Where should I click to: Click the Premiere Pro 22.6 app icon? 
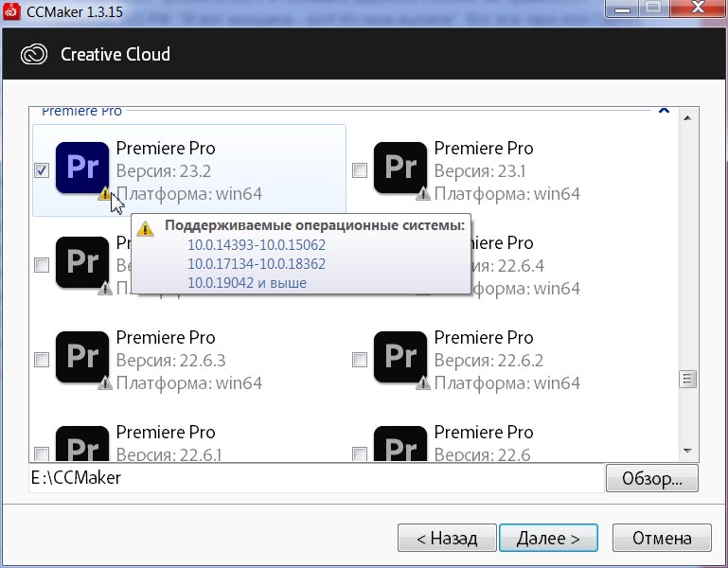click(x=400, y=444)
